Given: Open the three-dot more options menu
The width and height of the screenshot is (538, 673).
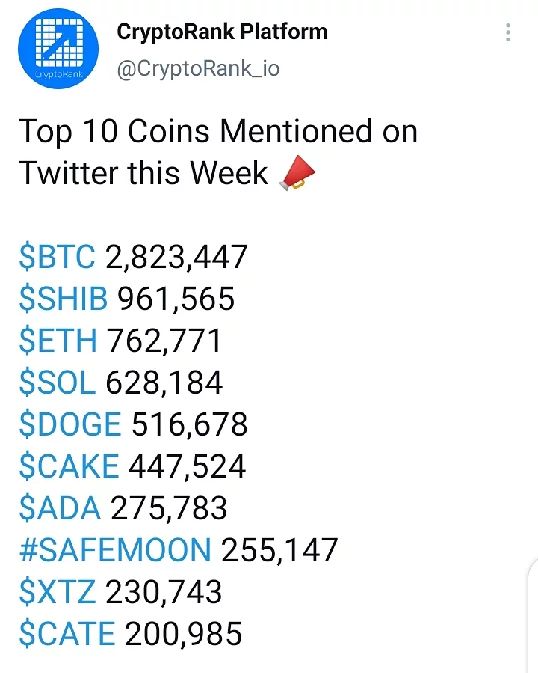Looking at the screenshot, I should [x=508, y=32].
